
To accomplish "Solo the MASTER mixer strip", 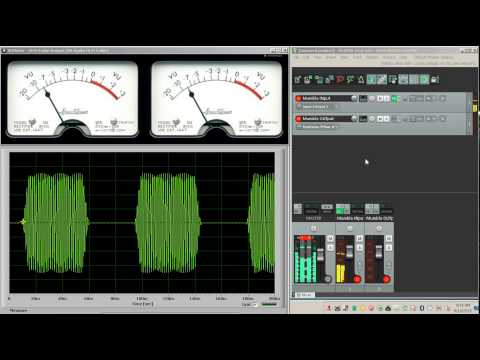I will [330, 248].
